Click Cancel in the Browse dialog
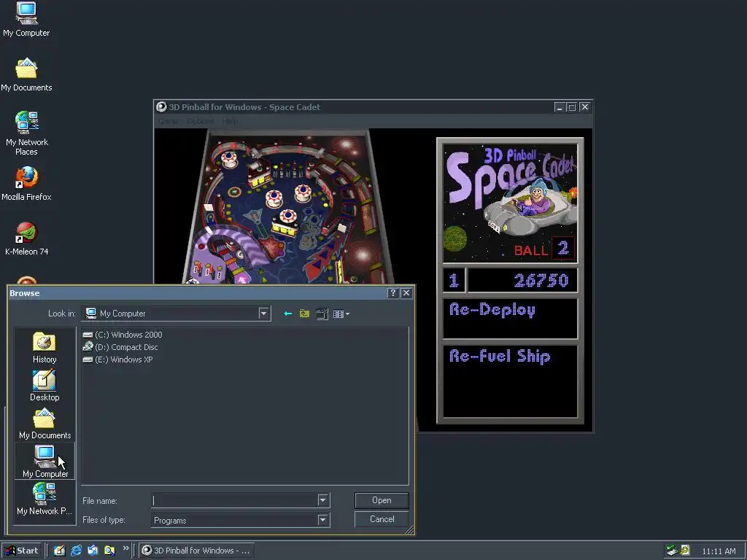747x560 pixels. point(382,519)
